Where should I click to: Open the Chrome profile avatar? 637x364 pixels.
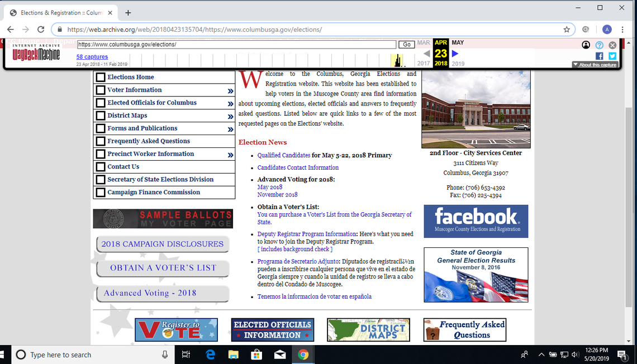(607, 29)
